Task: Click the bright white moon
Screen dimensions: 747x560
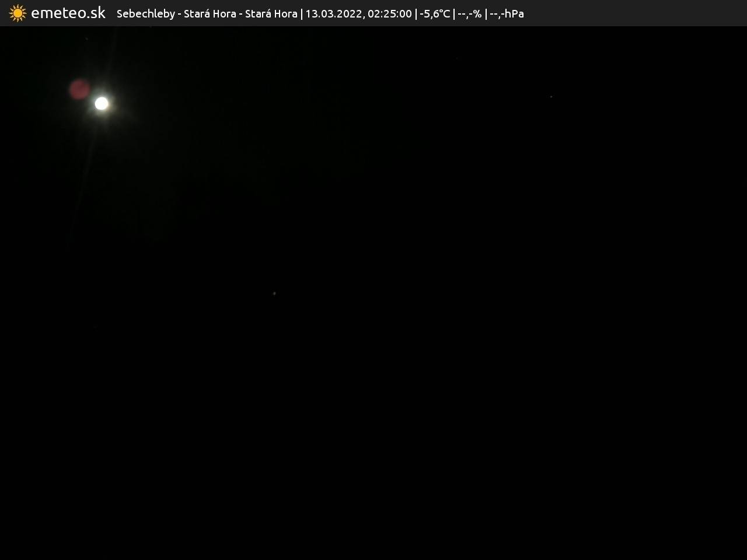Action: pos(102,103)
